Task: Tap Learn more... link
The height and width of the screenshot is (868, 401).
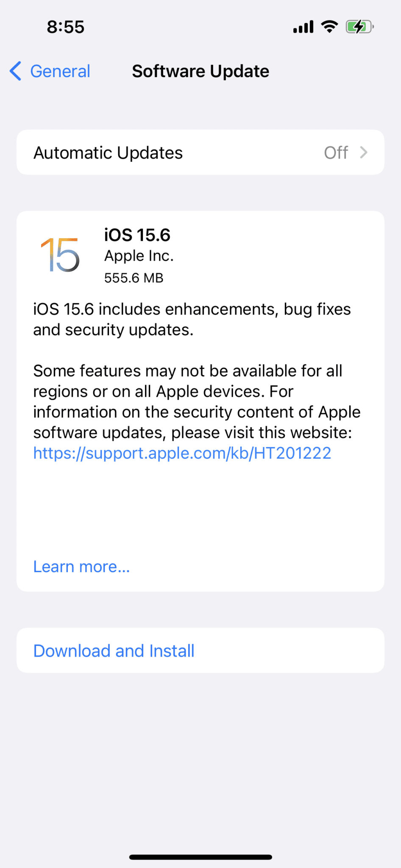Action: [x=81, y=567]
